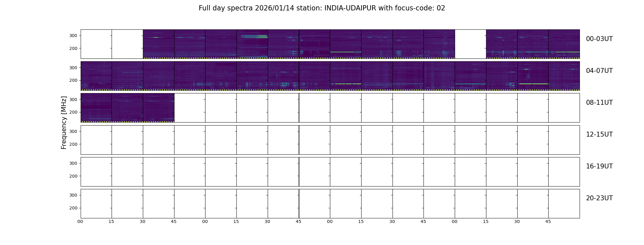Select the 08:00 spectrogram panel in the 08-11UT row

[x=96, y=108]
